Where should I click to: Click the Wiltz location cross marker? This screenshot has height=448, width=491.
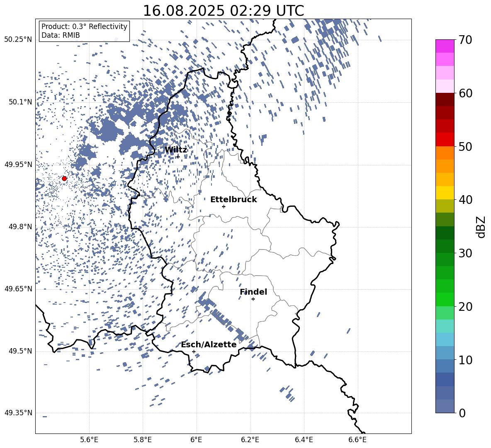(178, 157)
